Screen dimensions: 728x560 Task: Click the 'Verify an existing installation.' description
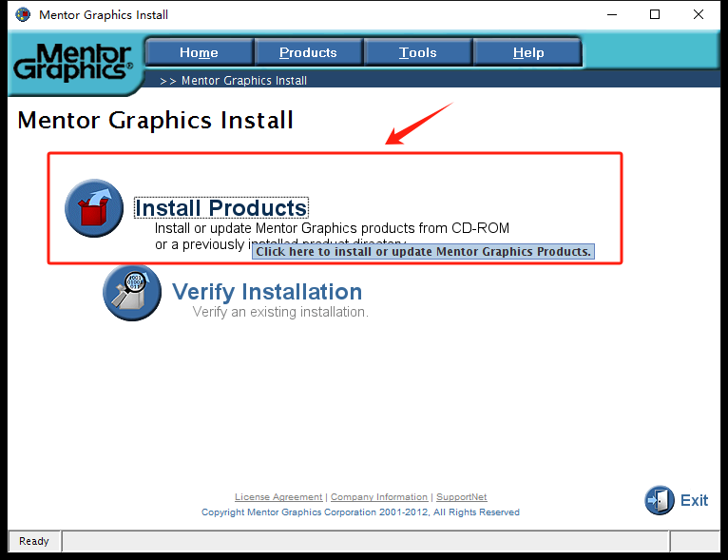point(280,312)
